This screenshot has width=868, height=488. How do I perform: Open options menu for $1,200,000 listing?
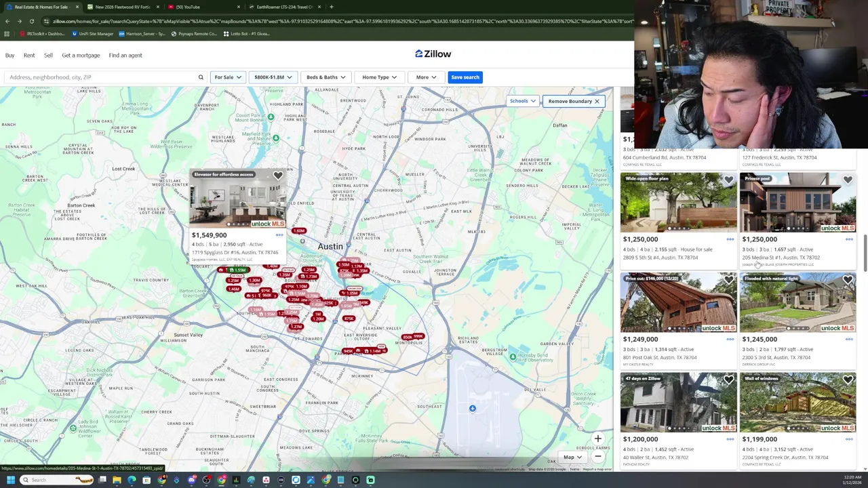point(730,439)
